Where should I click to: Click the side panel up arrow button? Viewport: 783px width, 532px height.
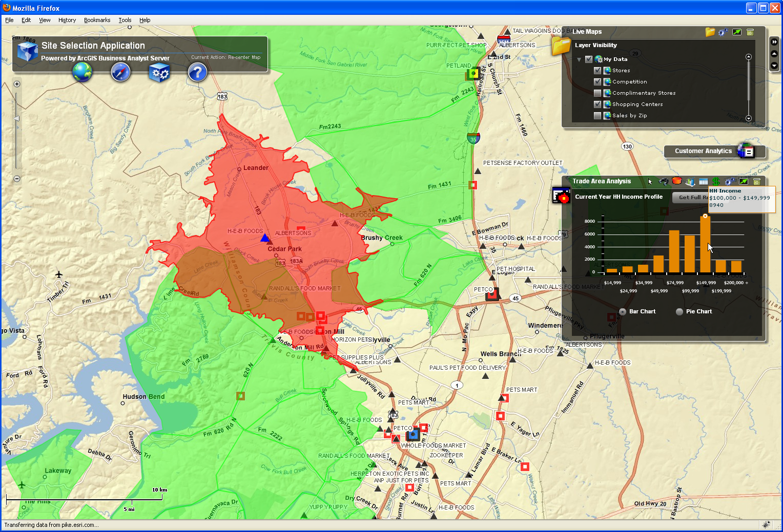pos(774,54)
